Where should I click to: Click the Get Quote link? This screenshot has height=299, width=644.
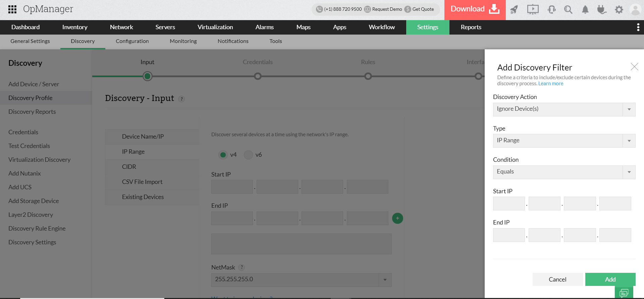(423, 9)
